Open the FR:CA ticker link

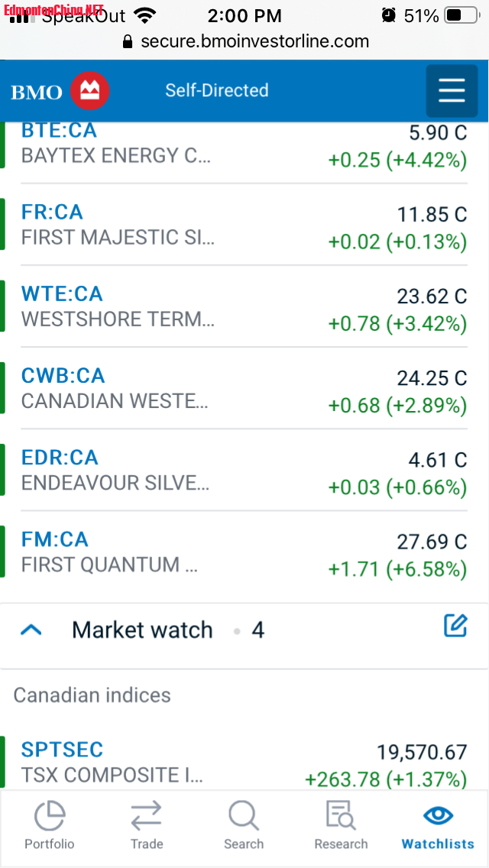point(52,212)
